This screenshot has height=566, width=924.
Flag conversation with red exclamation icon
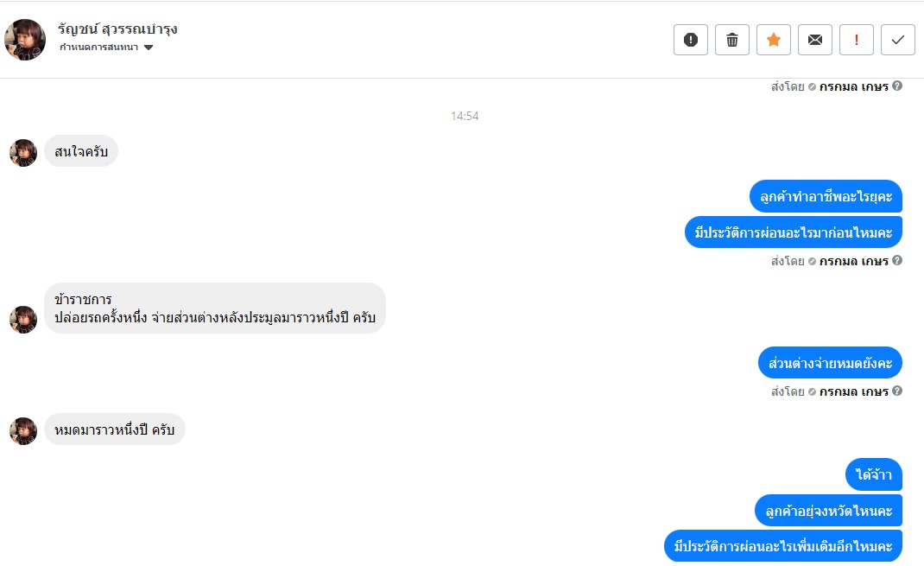857,40
